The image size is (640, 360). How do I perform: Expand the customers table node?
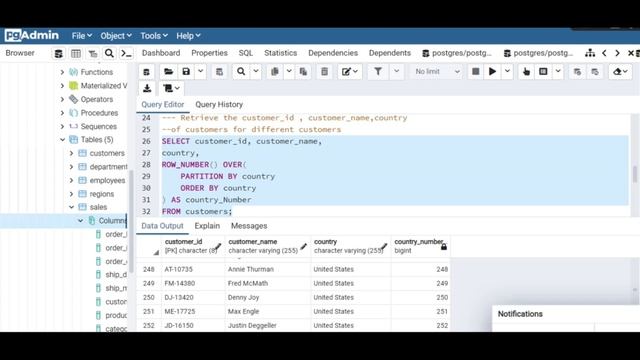pyautogui.click(x=71, y=153)
